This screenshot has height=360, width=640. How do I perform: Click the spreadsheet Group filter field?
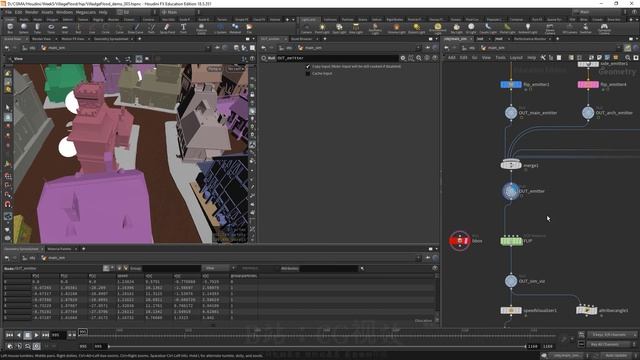[171, 268]
